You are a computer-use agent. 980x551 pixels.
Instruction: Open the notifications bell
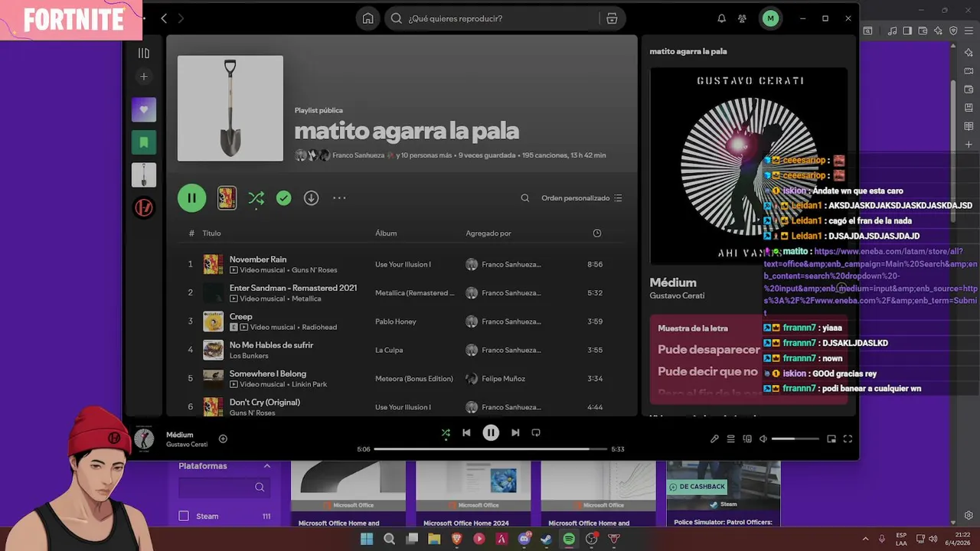point(721,18)
